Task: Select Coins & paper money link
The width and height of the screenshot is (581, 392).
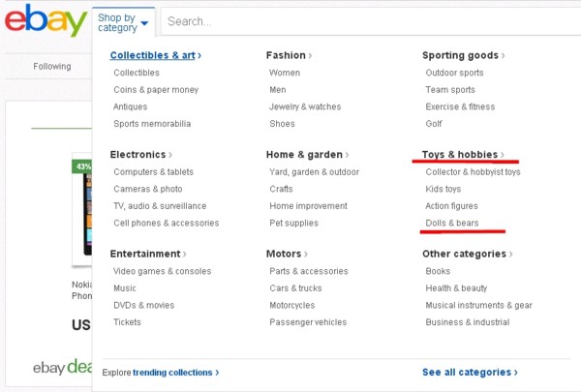Action: 156,90
